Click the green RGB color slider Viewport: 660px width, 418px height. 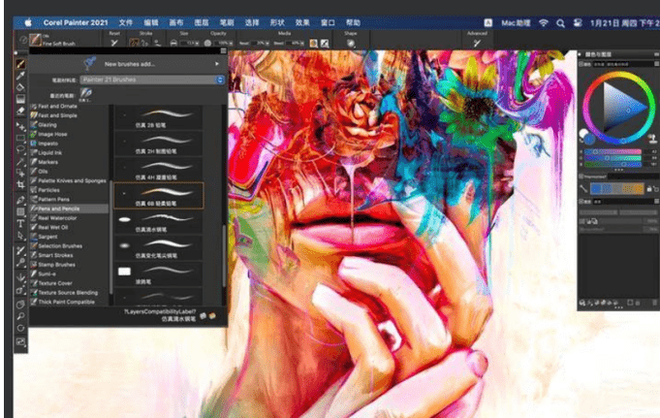(x=613, y=158)
